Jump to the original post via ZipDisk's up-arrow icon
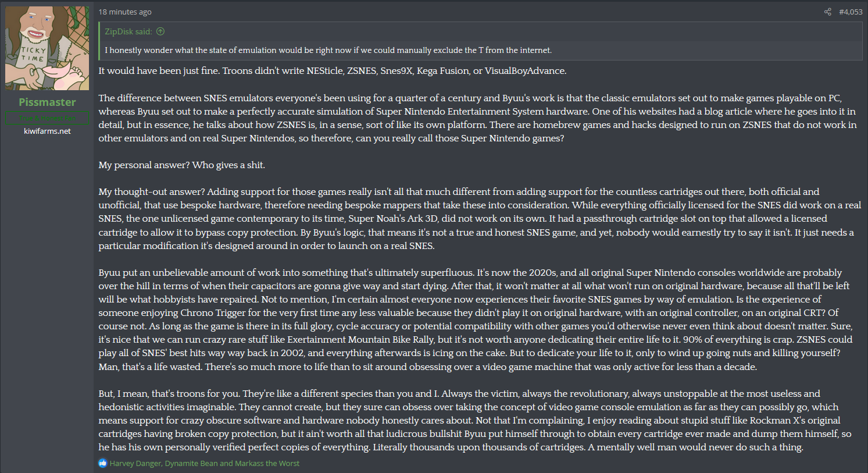The width and height of the screenshot is (868, 473). 161,31
